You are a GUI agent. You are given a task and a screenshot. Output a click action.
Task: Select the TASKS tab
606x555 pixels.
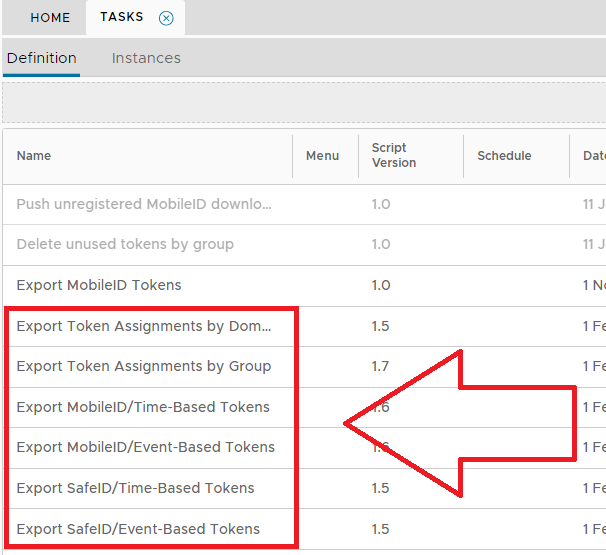click(x=122, y=17)
